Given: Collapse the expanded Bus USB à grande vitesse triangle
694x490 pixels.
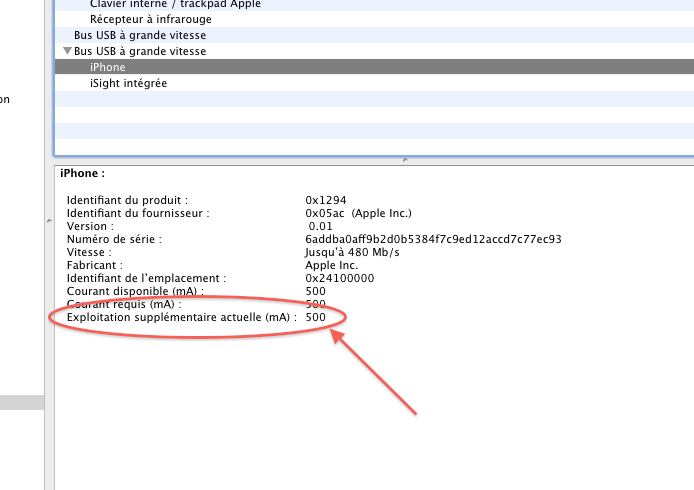Looking at the screenshot, I should (x=67, y=51).
